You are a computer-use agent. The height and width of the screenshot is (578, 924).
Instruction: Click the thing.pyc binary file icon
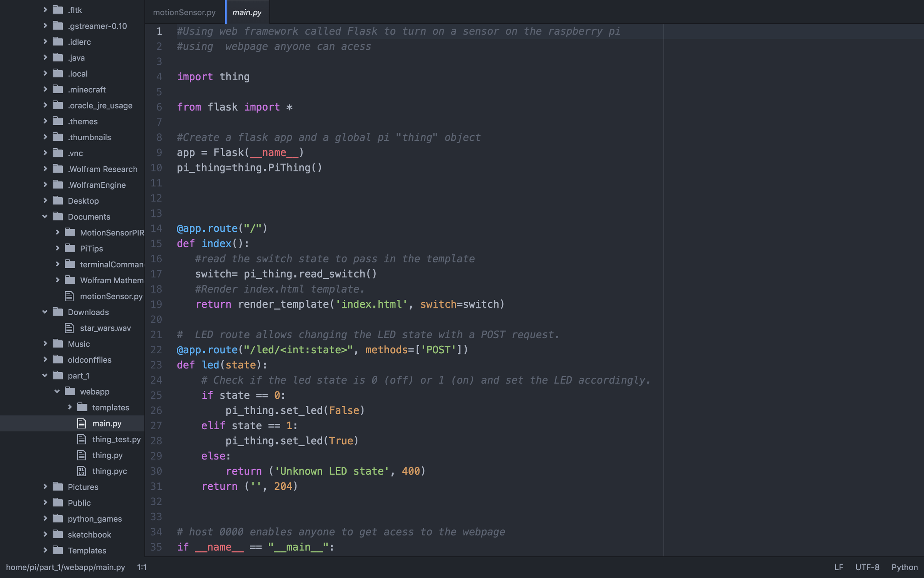(81, 471)
